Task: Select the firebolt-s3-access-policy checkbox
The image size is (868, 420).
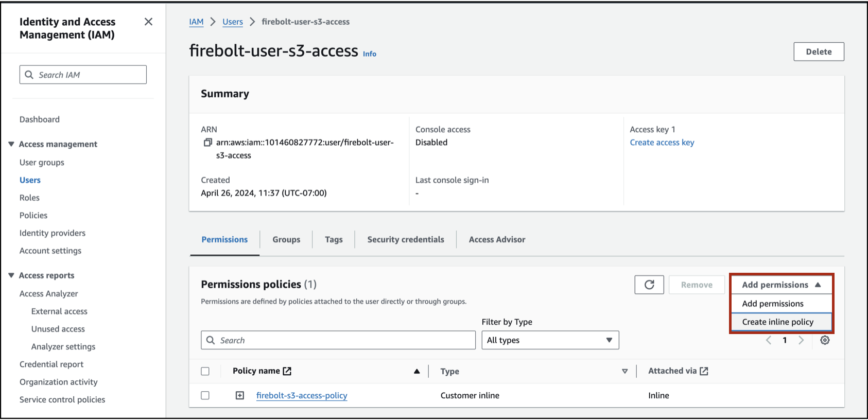Action: [x=205, y=395]
